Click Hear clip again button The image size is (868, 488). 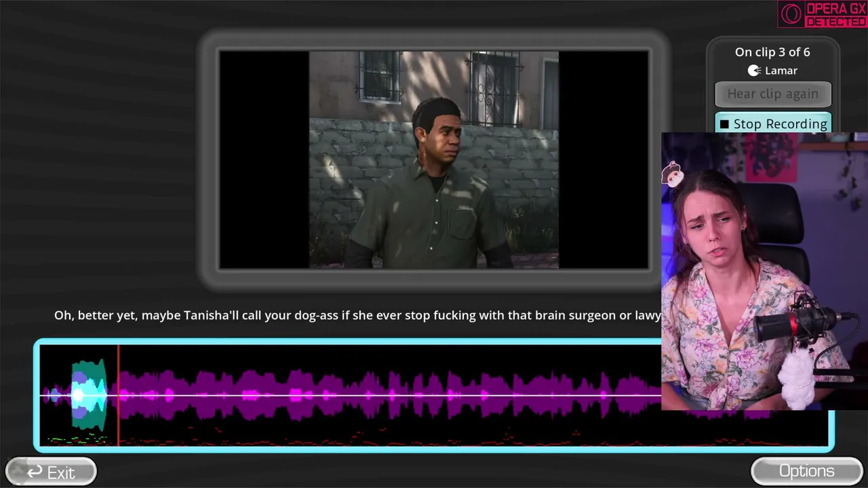(773, 94)
